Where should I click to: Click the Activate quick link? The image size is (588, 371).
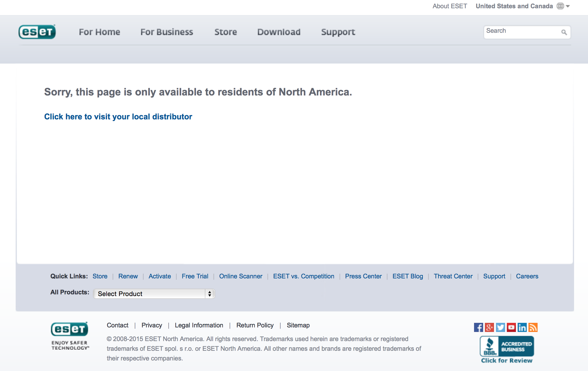(x=160, y=276)
